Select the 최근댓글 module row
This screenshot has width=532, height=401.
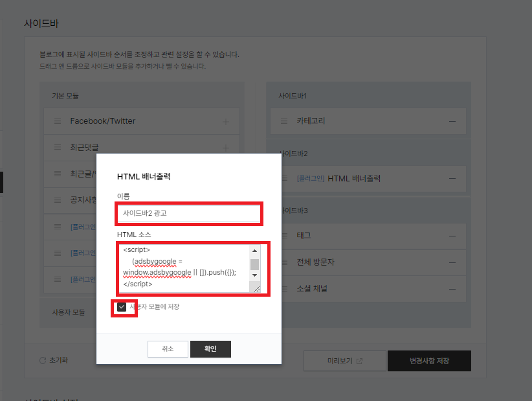click(142, 147)
